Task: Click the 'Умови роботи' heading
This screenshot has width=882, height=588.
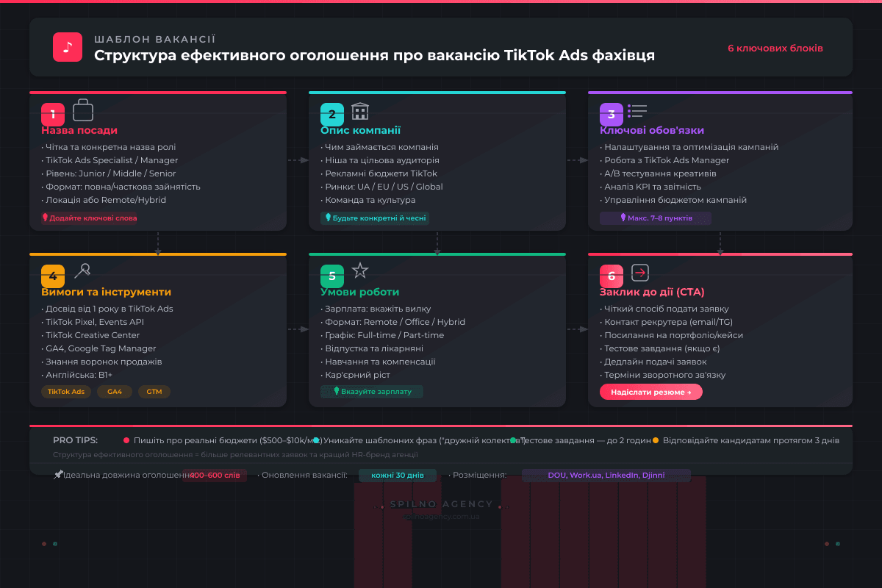Action: coord(359,293)
